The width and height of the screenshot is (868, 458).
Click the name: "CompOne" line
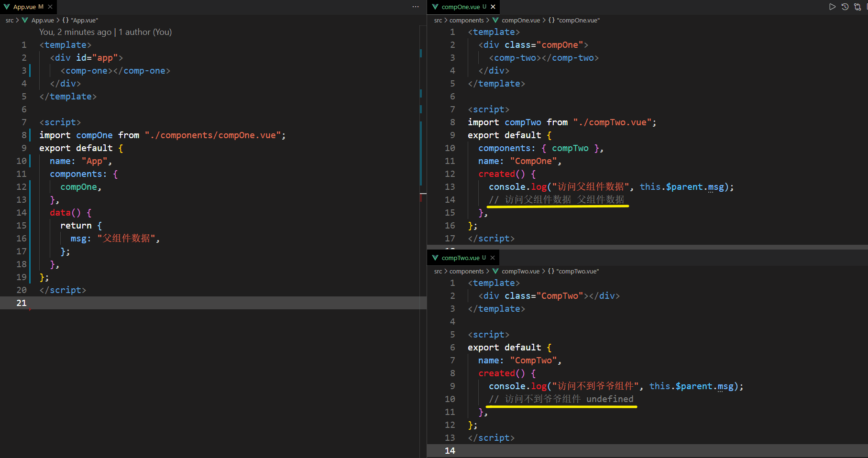(x=520, y=161)
